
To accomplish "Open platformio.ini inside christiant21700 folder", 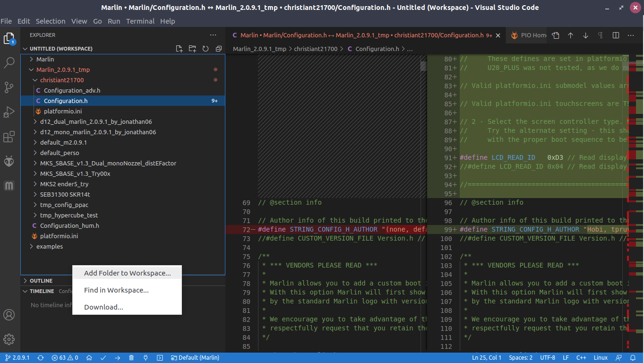I will click(x=62, y=111).
